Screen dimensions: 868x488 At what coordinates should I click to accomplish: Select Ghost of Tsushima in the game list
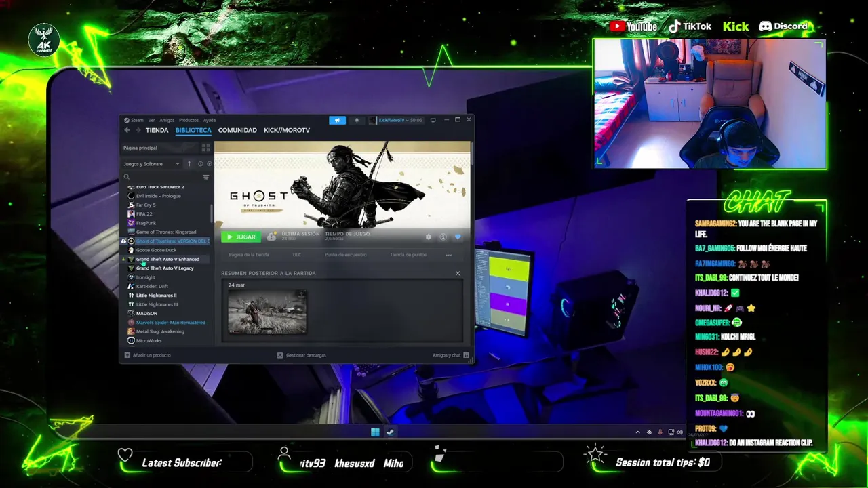pos(167,241)
